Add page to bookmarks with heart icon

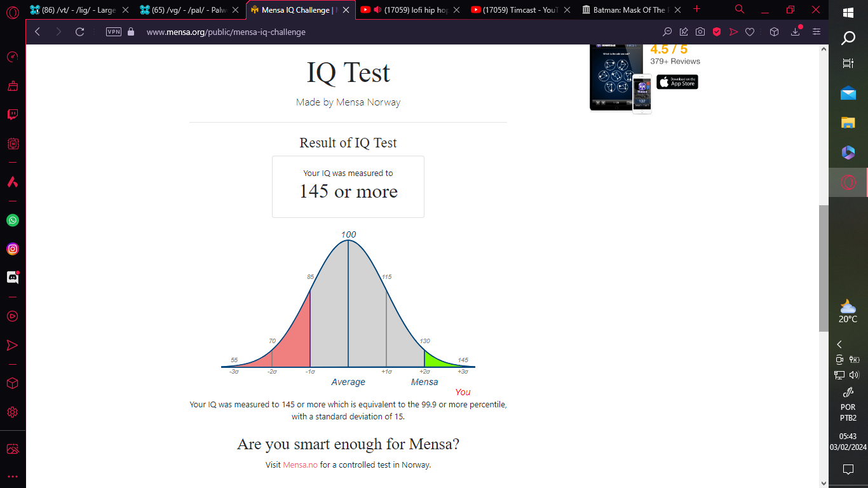750,32
